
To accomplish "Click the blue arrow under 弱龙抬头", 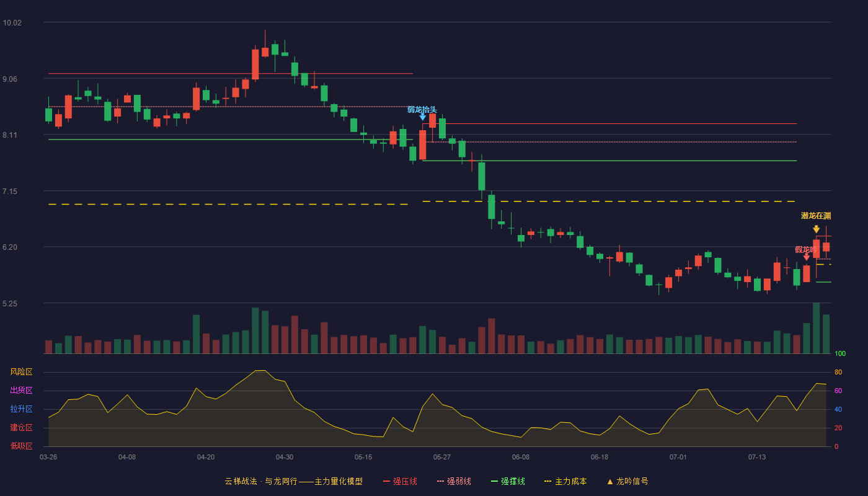I will point(423,117).
